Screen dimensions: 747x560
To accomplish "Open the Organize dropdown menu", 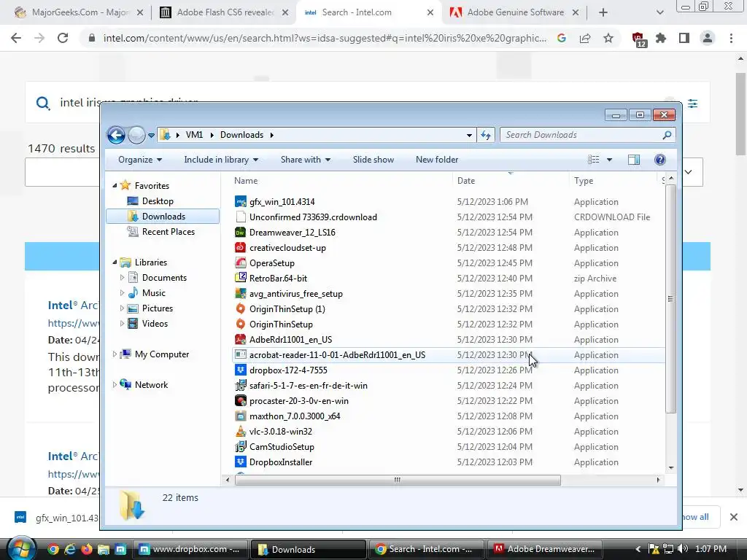I will [140, 160].
